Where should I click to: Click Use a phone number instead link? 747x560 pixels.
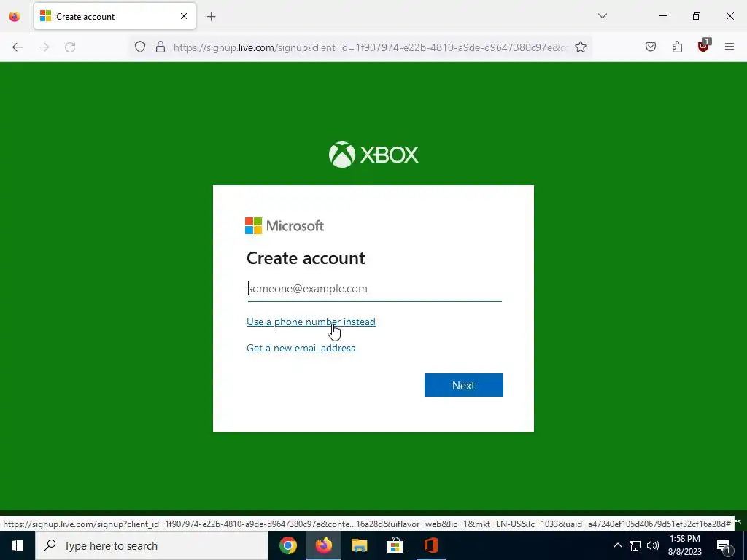311,322
